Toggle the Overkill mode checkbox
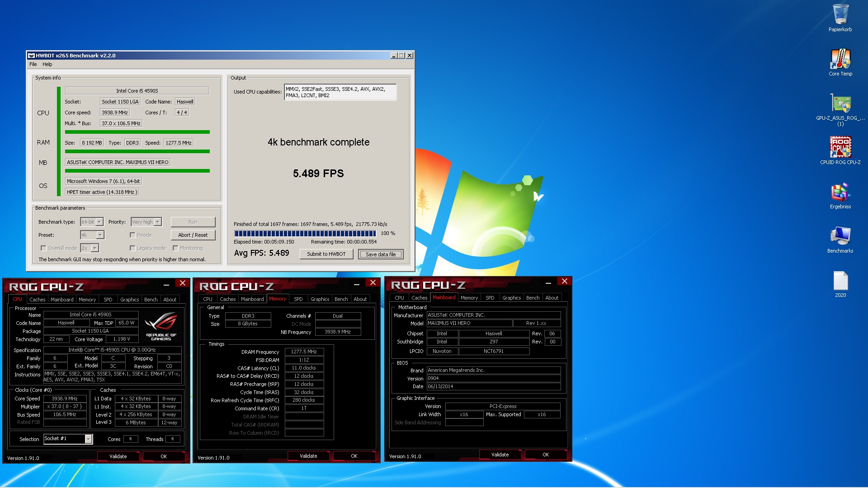Viewport: 868px width, 488px height. click(43, 248)
